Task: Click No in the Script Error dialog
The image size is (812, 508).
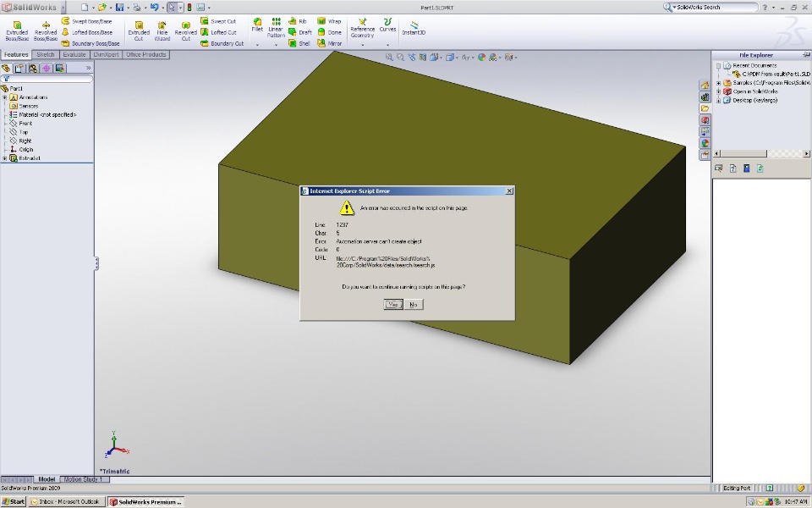Action: [414, 304]
